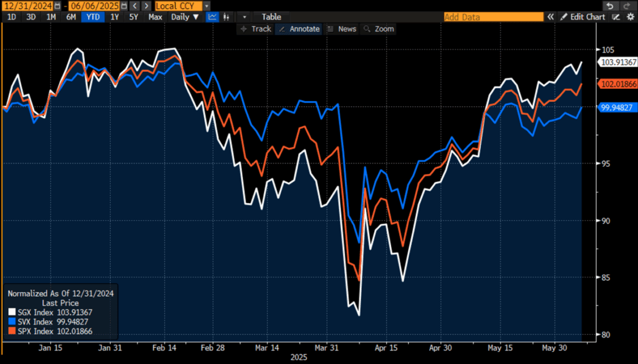The width and height of the screenshot is (638, 364).
Task: Click the Mar 31 x-axis date label
Action: [x=327, y=348]
